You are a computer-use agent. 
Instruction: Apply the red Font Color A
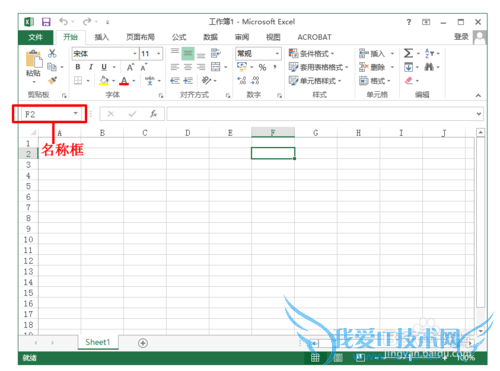click(x=124, y=81)
